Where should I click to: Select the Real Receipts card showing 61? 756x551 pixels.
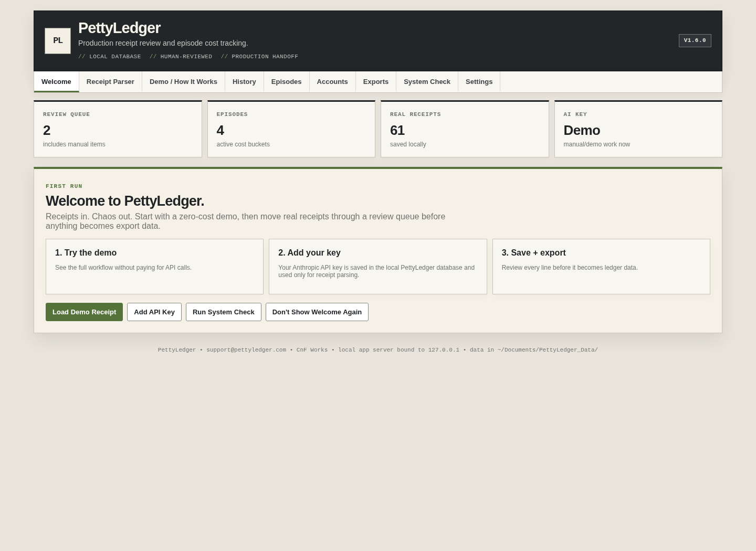pyautogui.click(x=465, y=129)
